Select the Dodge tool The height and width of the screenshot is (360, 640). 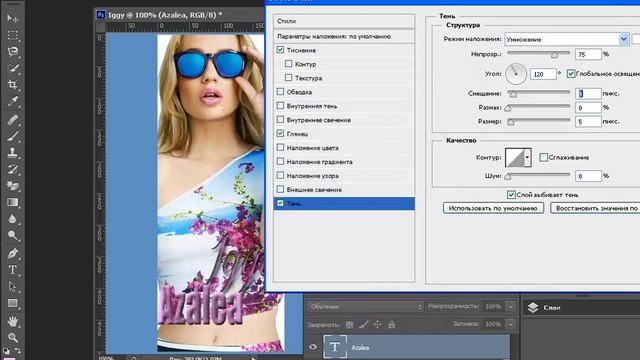point(13,236)
